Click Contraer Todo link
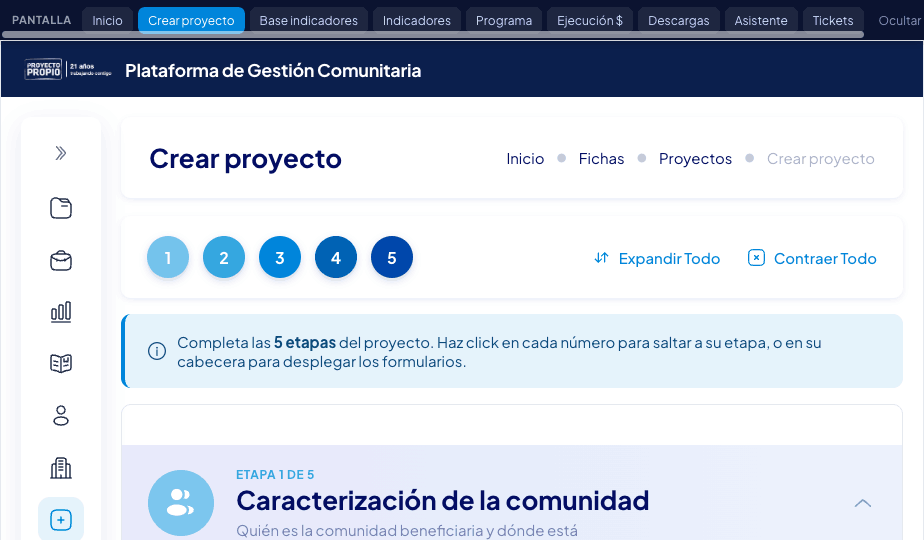Viewport: 924px width, 540px height. click(x=812, y=258)
